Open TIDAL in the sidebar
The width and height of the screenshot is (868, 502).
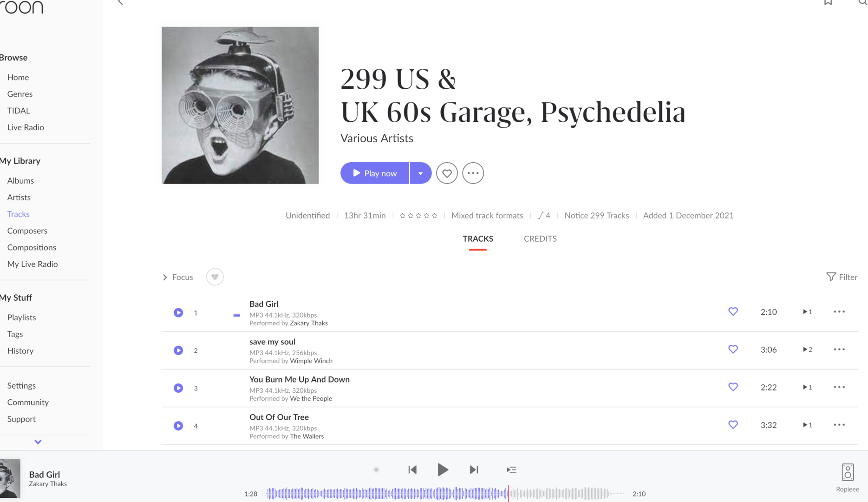pyautogui.click(x=19, y=111)
